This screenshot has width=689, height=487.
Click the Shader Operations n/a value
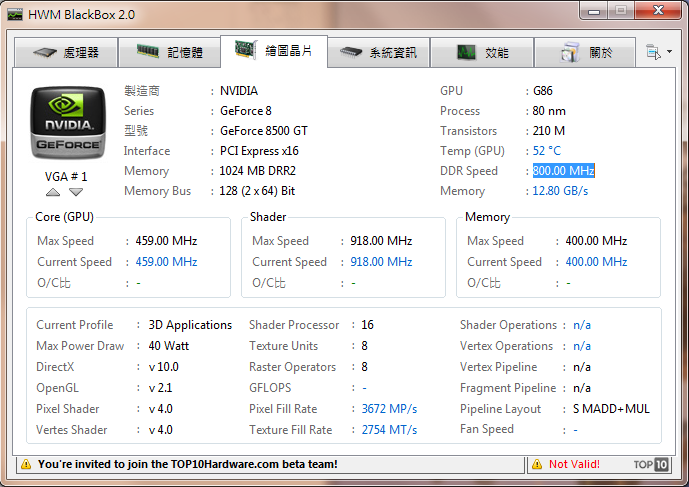pyautogui.click(x=582, y=325)
